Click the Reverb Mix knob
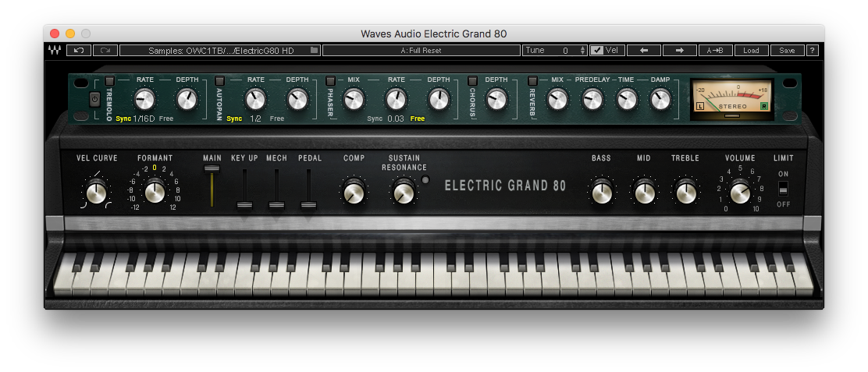This screenshot has width=868, height=372. coord(557,100)
